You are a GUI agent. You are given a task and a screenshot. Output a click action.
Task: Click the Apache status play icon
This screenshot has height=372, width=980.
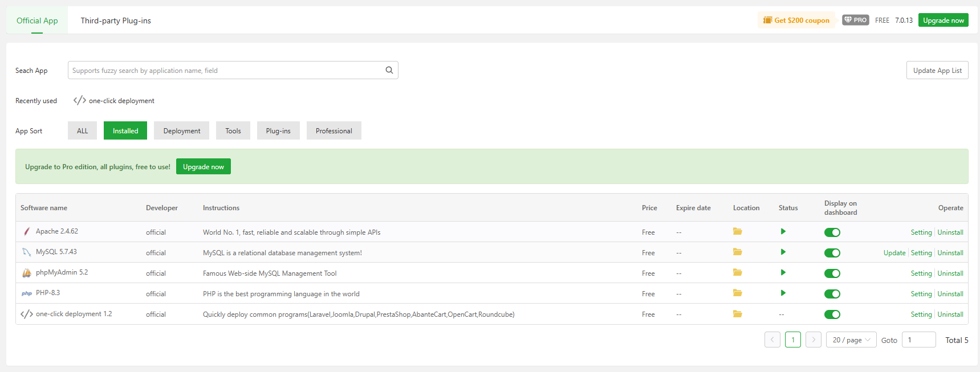[x=783, y=231]
